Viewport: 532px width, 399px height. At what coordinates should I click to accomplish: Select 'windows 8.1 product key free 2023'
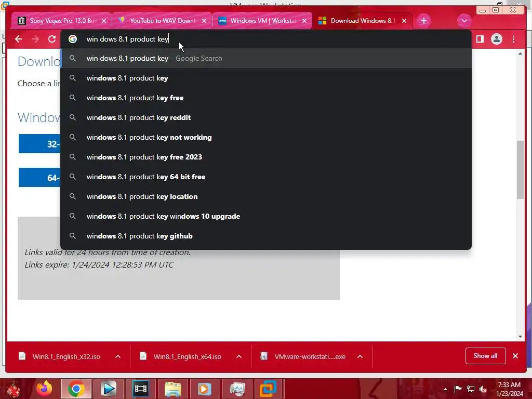click(x=266, y=157)
